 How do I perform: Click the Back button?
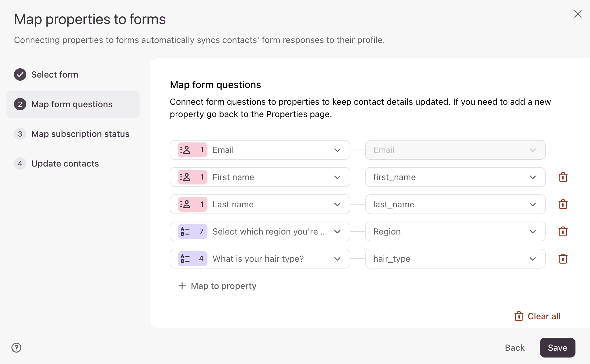tap(515, 348)
